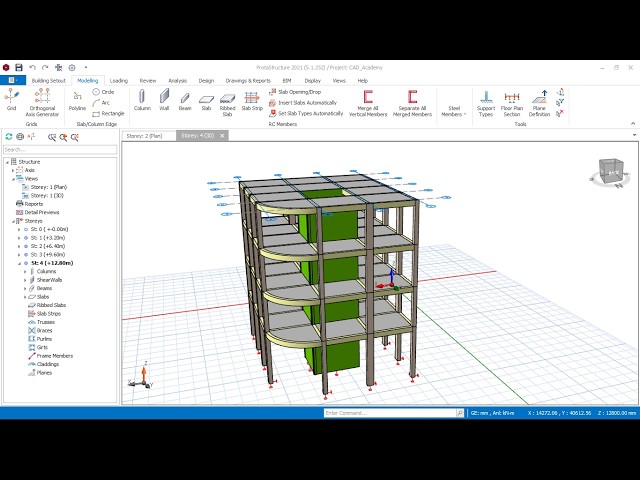640x480 pixels.
Task: Open the BIM ribbon tab
Action: tap(287, 80)
